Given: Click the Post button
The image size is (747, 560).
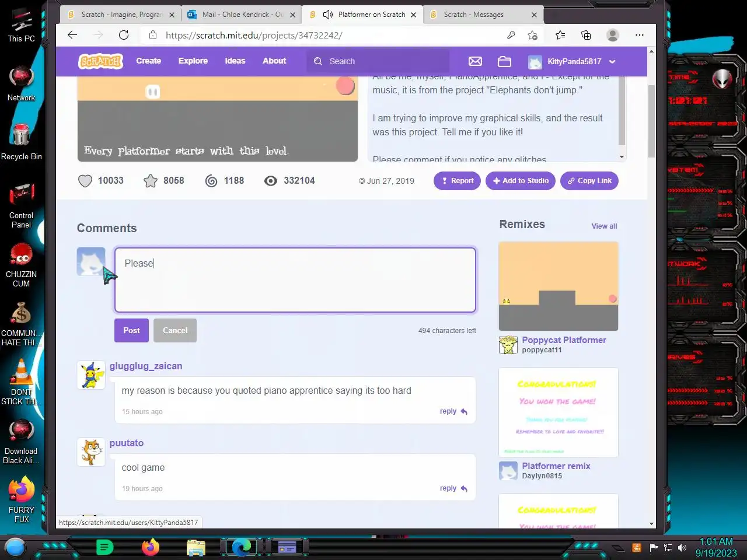Looking at the screenshot, I should 131,330.
